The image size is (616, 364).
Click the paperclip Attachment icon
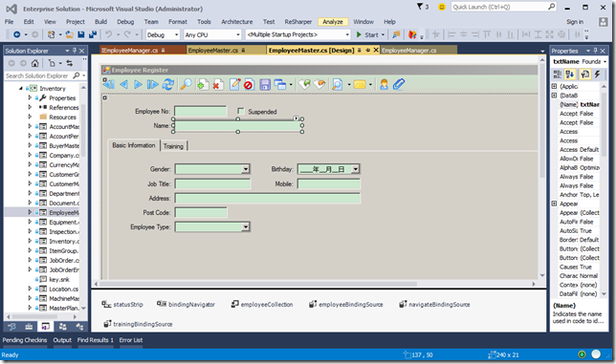[398, 84]
